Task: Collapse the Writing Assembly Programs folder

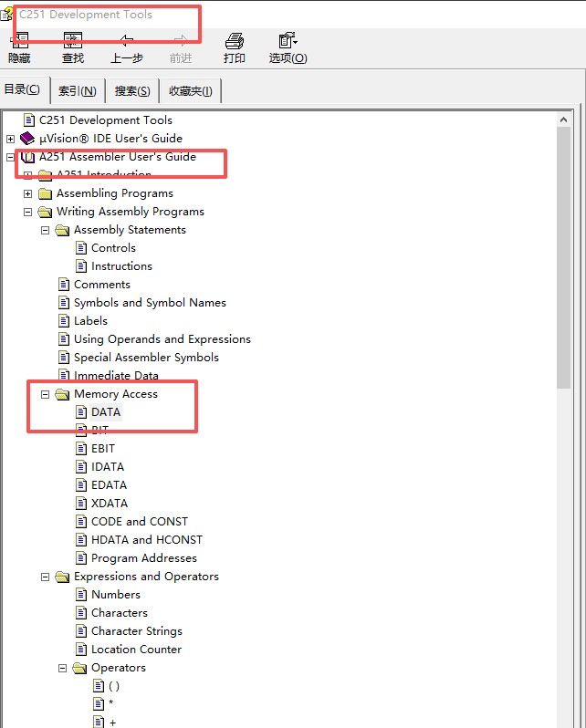Action: click(28, 212)
